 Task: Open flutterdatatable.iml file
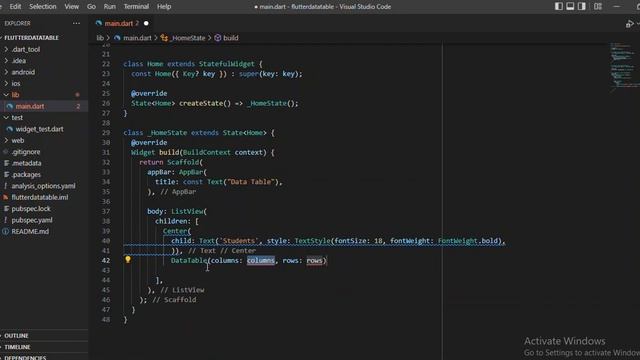[40, 197]
